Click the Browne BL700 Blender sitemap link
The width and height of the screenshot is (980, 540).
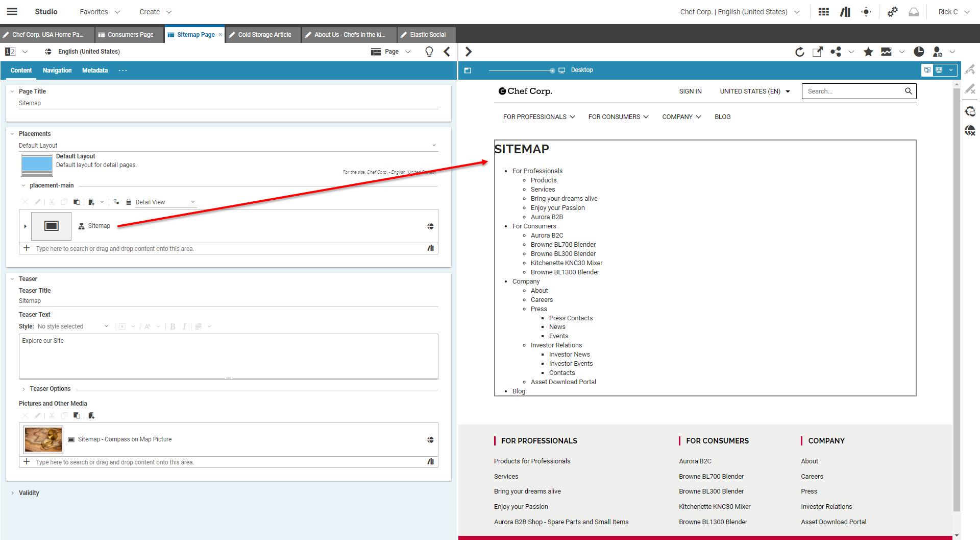(563, 245)
